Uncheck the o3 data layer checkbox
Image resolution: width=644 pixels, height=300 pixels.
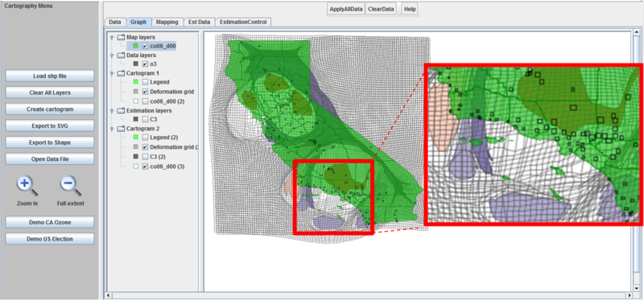pos(145,64)
